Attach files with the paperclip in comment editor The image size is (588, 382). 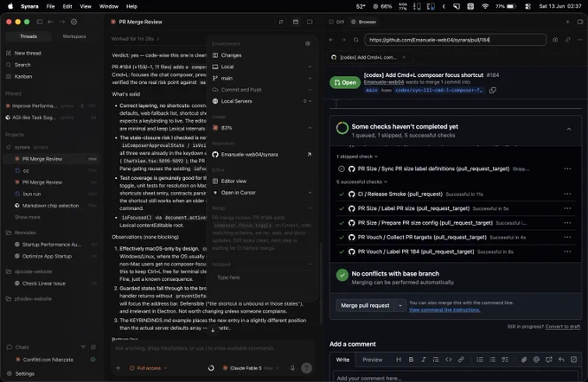click(524, 360)
